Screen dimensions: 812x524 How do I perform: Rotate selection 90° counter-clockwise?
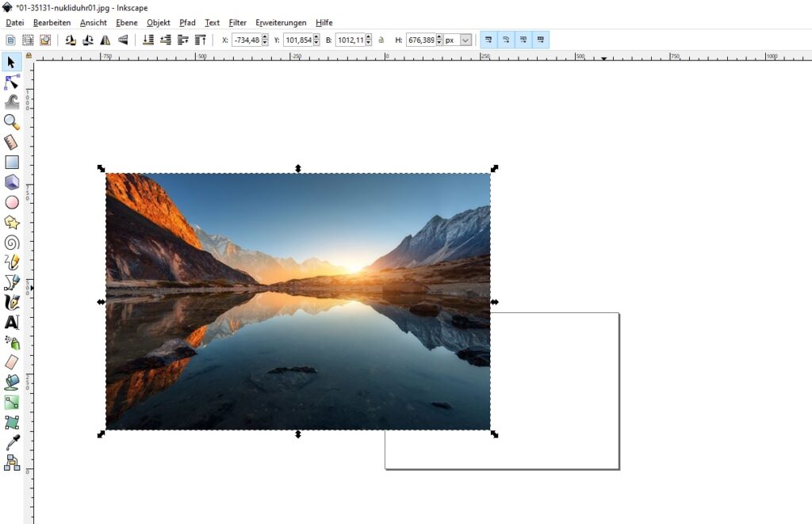coord(71,40)
